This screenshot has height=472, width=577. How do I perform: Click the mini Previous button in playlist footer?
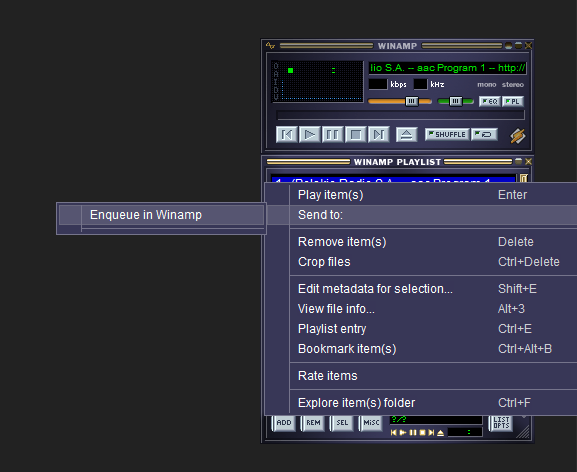pos(394,433)
